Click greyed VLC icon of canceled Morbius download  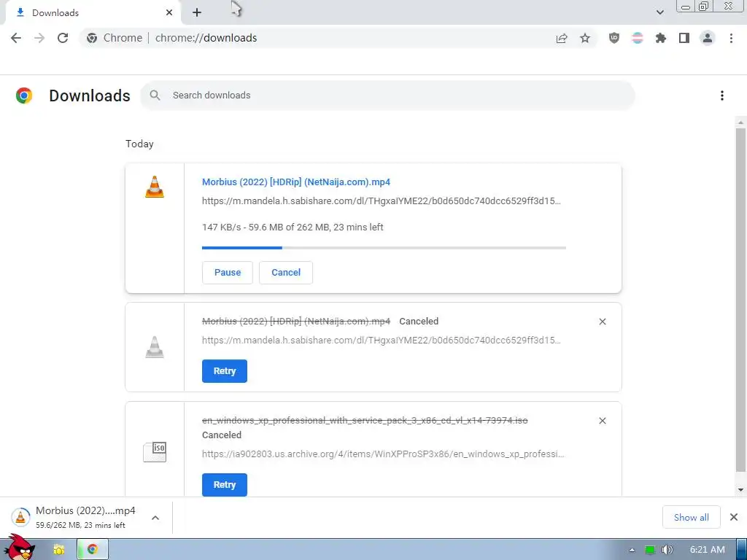[155, 347]
